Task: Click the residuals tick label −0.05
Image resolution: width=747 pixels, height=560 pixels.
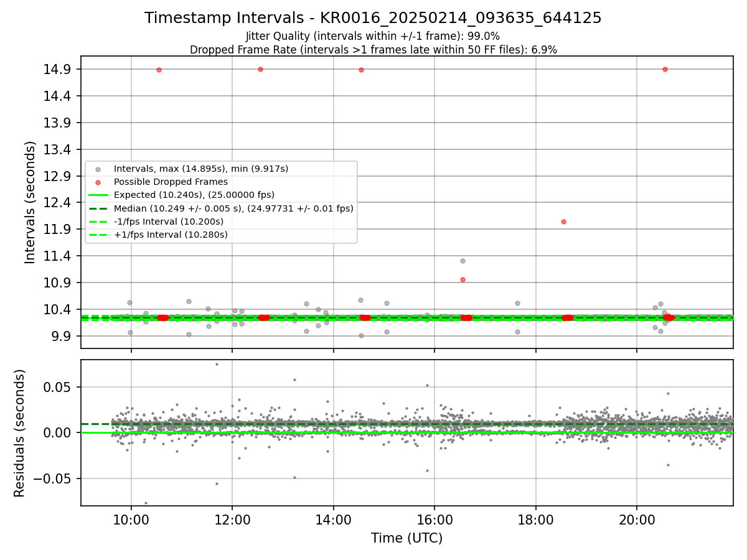Action: 54,478
